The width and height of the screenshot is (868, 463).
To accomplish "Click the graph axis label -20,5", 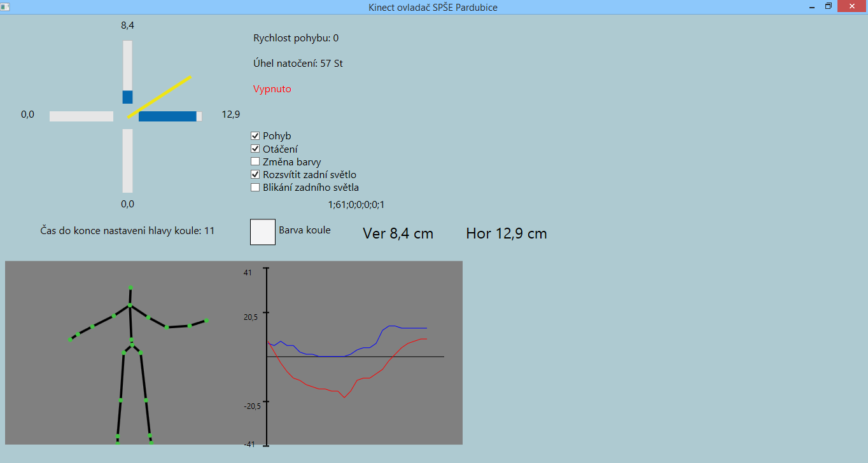I will pyautogui.click(x=253, y=406).
